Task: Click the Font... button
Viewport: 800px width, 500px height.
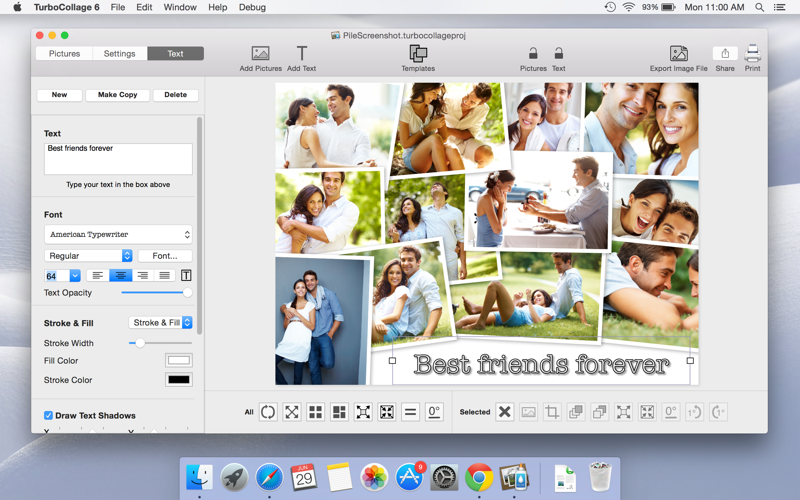Action: [164, 256]
